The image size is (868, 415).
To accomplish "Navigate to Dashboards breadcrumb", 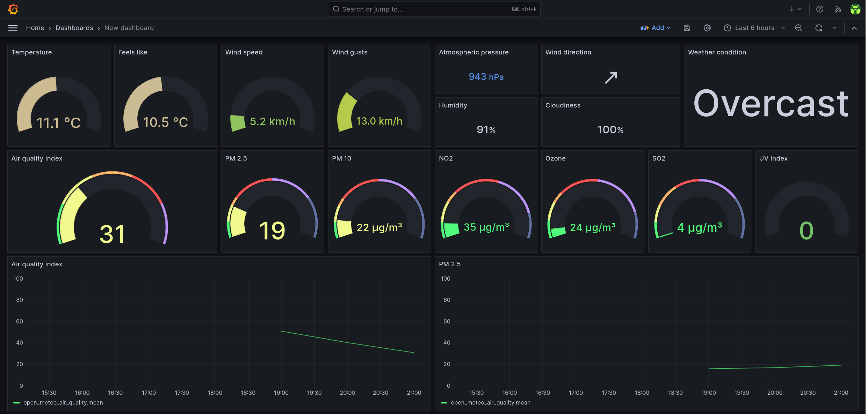I will click(74, 28).
